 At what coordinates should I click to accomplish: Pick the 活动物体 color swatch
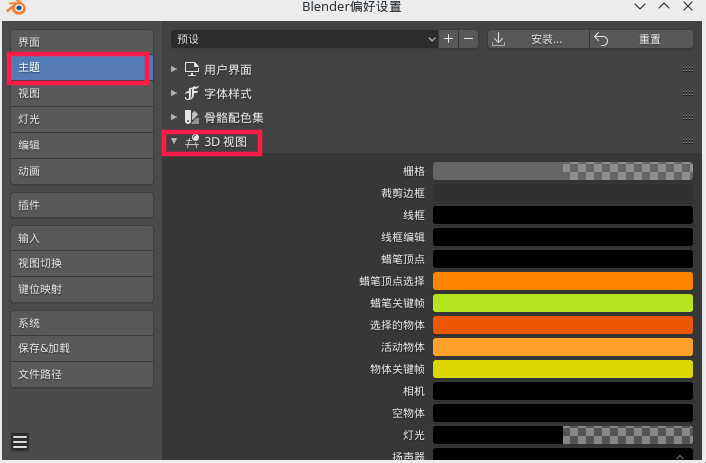click(563, 347)
